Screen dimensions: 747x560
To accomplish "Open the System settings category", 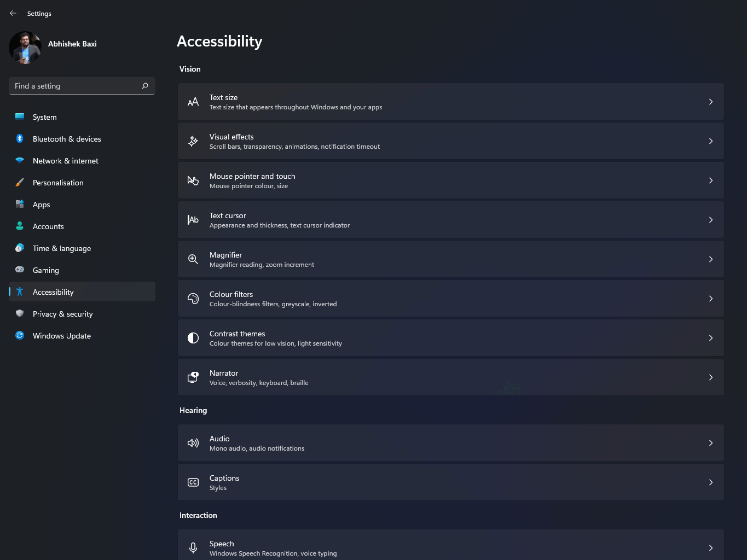I will pyautogui.click(x=44, y=117).
